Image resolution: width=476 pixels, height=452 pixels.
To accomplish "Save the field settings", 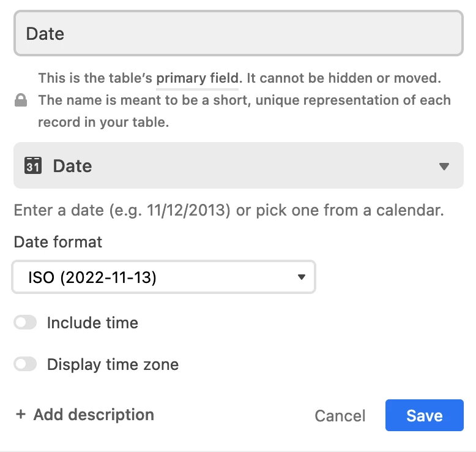I will (x=425, y=415).
